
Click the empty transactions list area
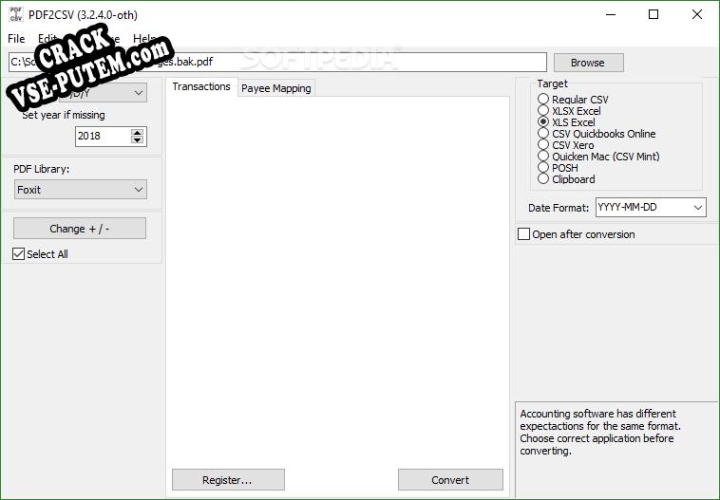[x=338, y=280]
